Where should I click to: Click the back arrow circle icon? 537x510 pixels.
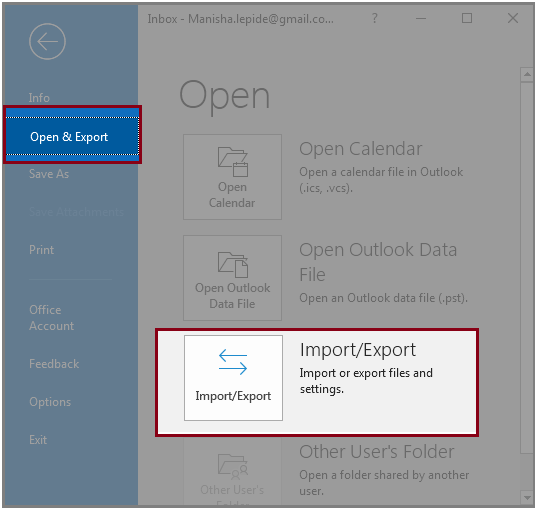click(x=47, y=41)
